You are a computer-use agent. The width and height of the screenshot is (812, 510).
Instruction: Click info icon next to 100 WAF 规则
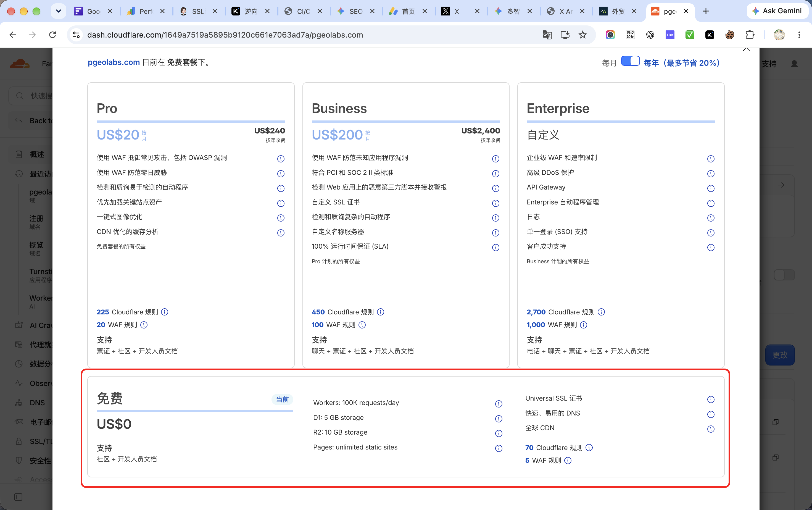tap(362, 325)
